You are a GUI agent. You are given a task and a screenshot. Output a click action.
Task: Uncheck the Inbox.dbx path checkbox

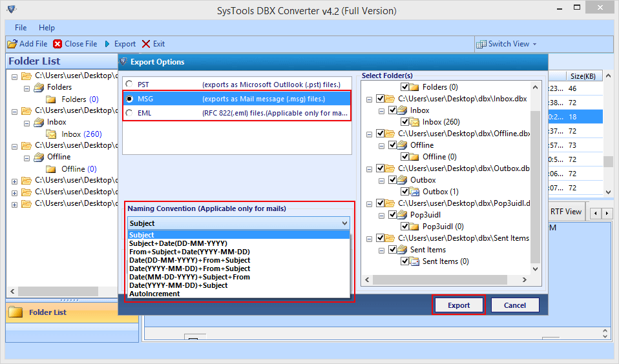(380, 99)
